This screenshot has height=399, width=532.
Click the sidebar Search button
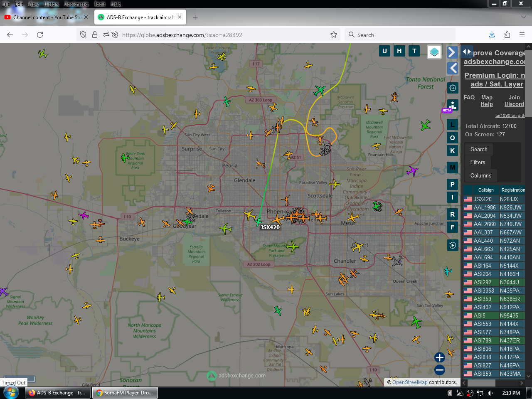click(x=479, y=149)
